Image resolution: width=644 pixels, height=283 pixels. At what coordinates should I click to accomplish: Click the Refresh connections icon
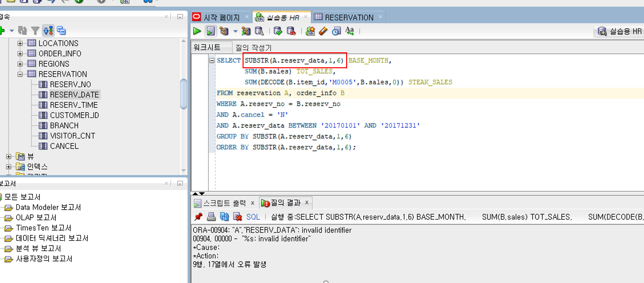[22, 31]
